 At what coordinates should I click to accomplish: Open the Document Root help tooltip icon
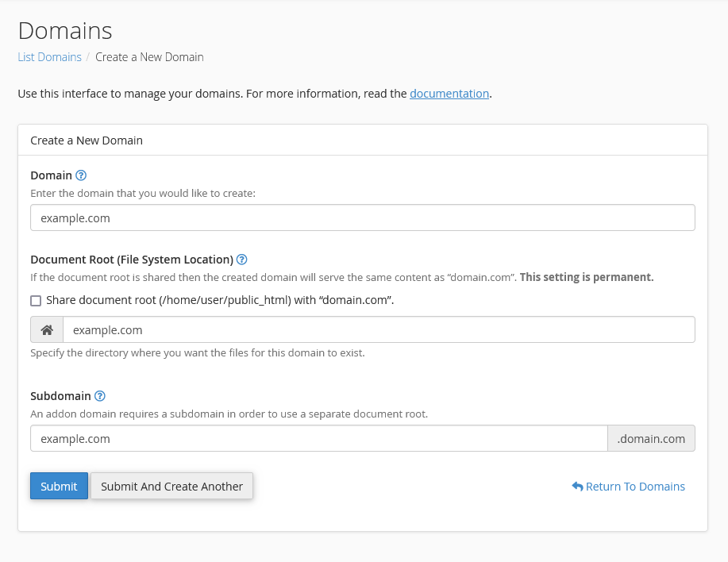tap(241, 260)
